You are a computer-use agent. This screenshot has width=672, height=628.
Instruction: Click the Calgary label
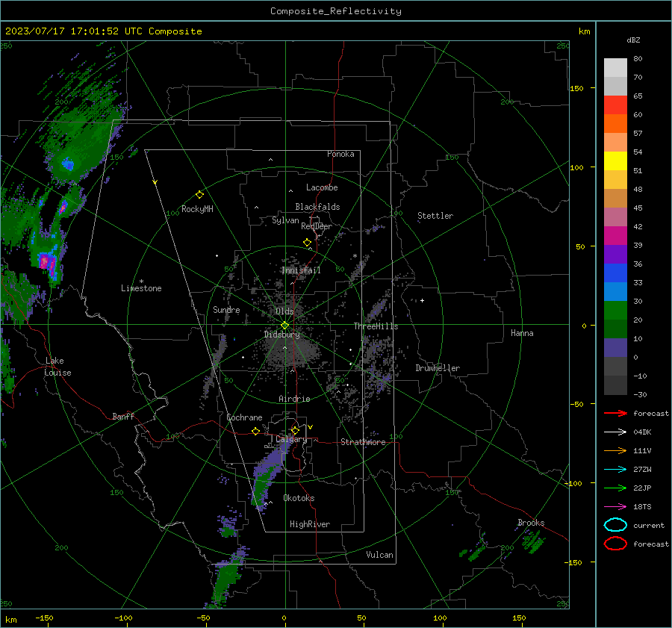[x=291, y=439]
